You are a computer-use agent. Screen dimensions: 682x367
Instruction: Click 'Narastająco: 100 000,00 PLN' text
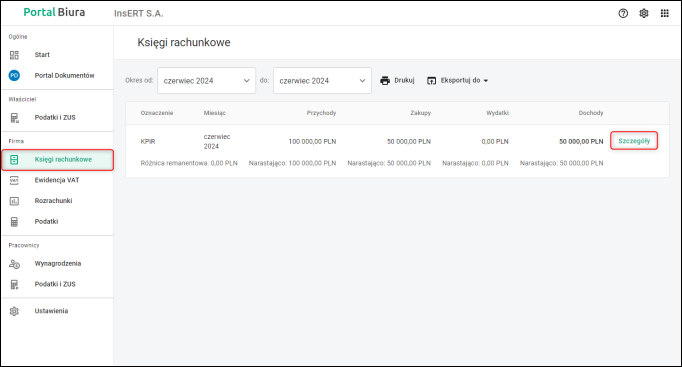click(292, 163)
